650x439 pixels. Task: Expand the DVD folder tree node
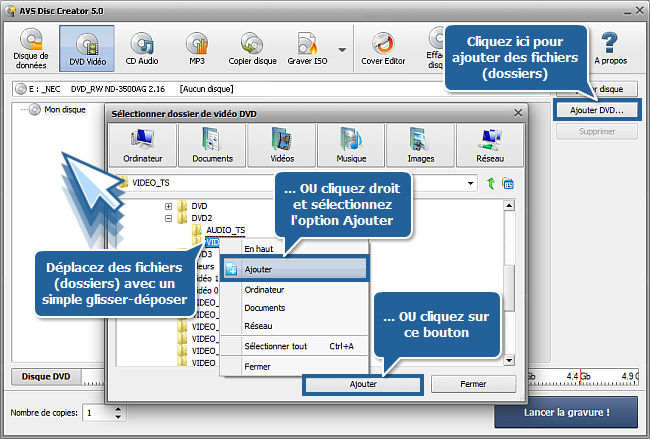[168, 206]
